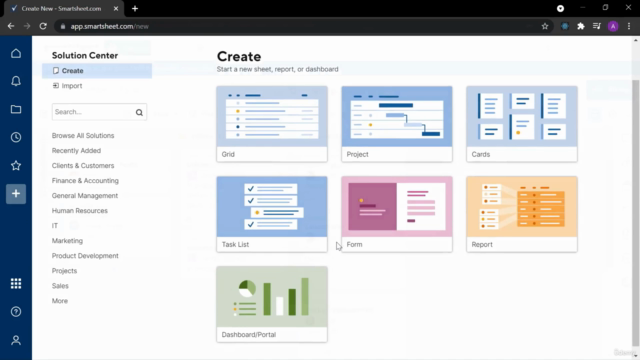The width and height of the screenshot is (640, 360).
Task: Click browser back arrow
Action: click(x=11, y=26)
